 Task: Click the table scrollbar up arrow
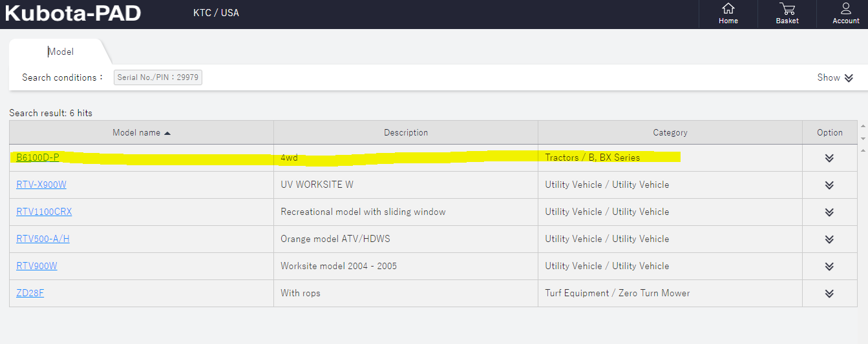tap(863, 126)
